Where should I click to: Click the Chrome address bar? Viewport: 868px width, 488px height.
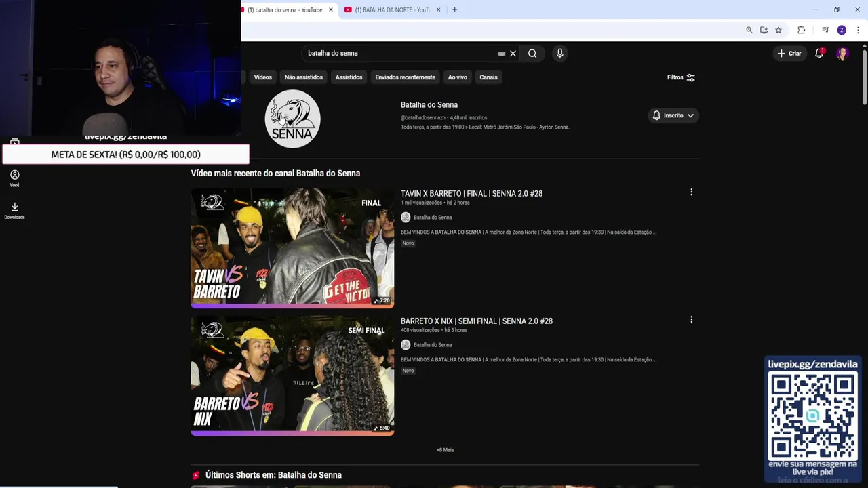[x=492, y=30]
